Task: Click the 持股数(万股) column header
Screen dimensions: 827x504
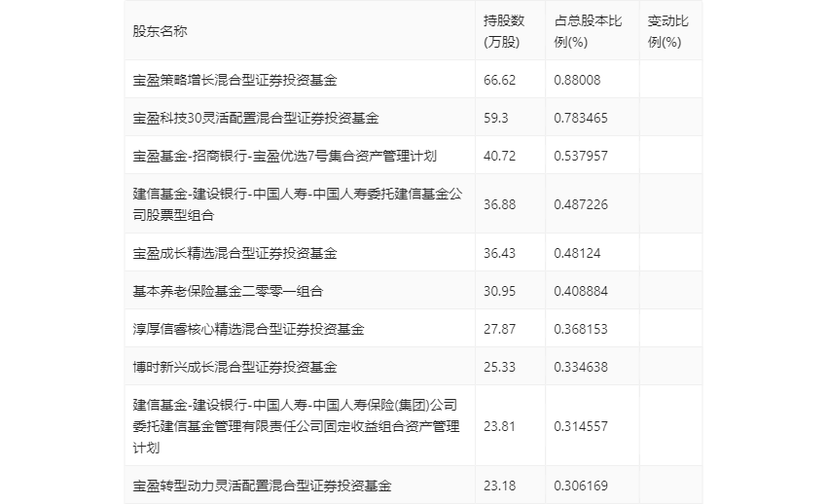Action: pos(504,31)
